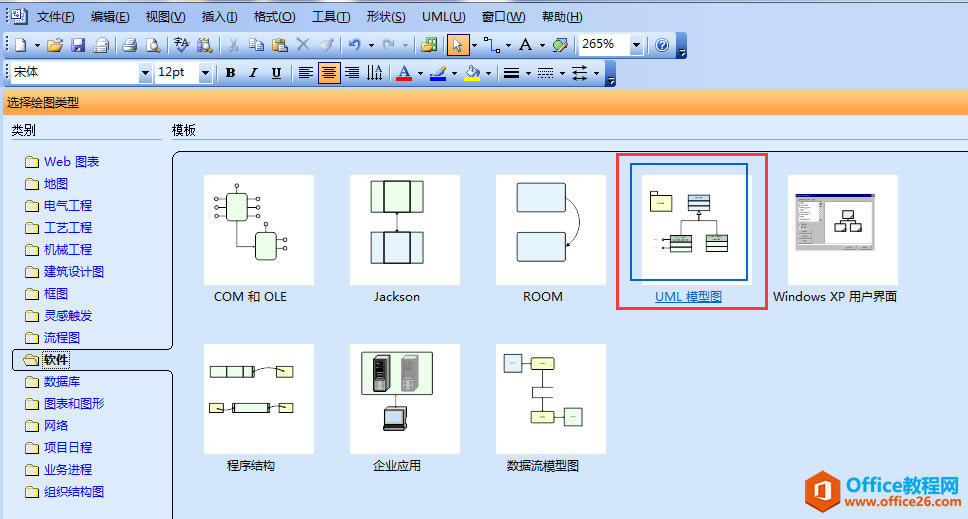Image resolution: width=968 pixels, height=519 pixels.
Task: Open the Undo history dropdown arrow
Action: click(x=371, y=45)
